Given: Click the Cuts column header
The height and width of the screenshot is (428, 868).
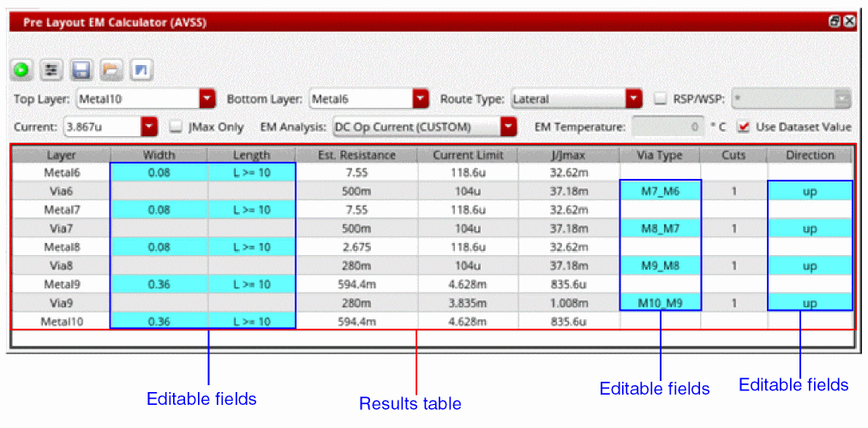Looking at the screenshot, I should (x=733, y=156).
